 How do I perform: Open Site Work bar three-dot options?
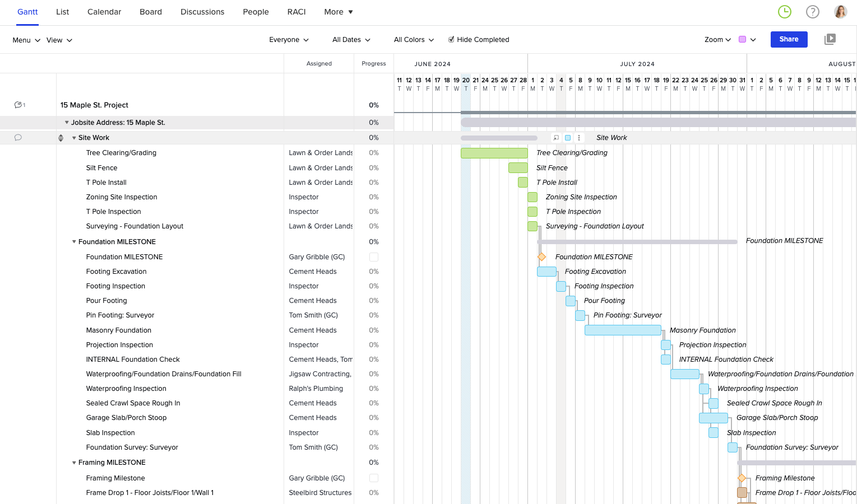[579, 138]
